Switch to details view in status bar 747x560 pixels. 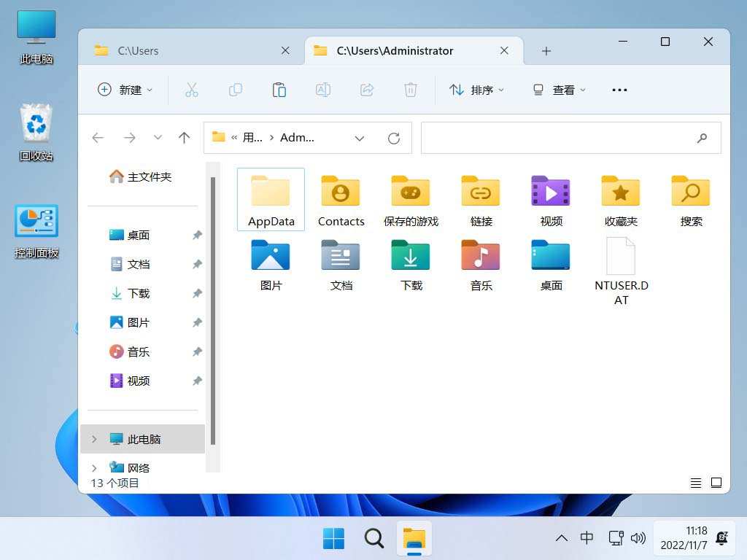coord(696,483)
